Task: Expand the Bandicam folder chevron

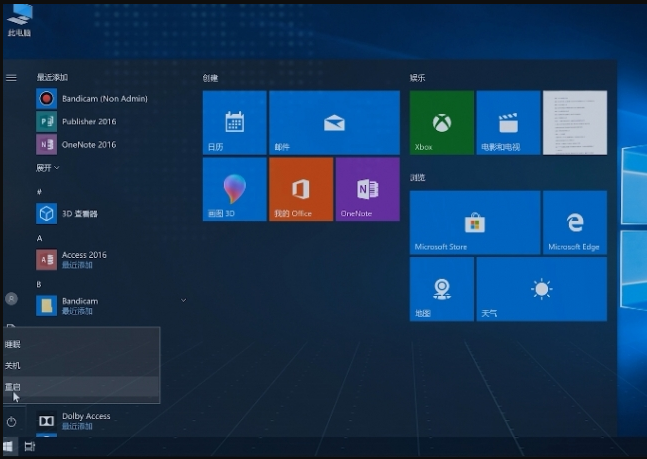Action: click(x=183, y=300)
